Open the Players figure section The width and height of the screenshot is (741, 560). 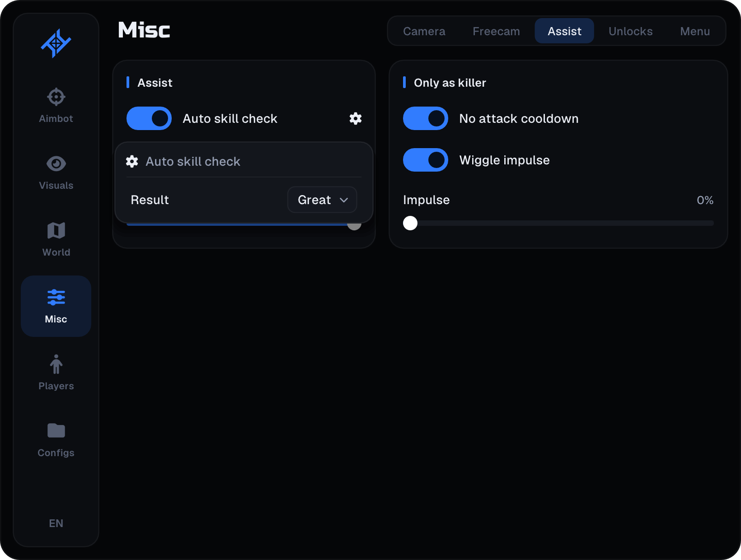point(56,373)
